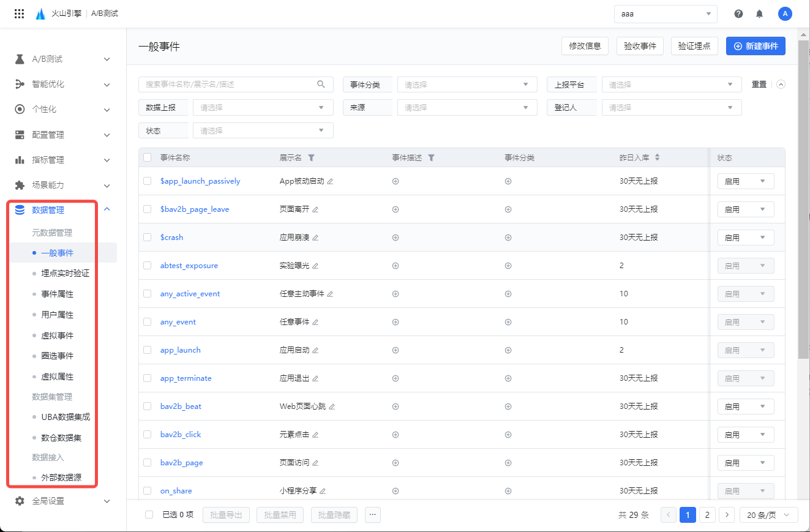Go to next page arrow
810x532 pixels.
click(x=727, y=515)
